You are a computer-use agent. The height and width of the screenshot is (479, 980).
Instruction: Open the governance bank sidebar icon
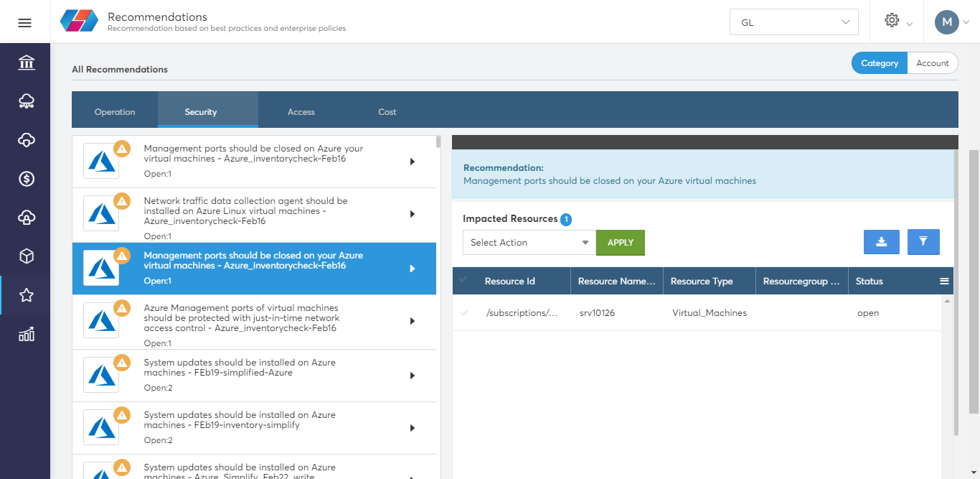(x=27, y=62)
